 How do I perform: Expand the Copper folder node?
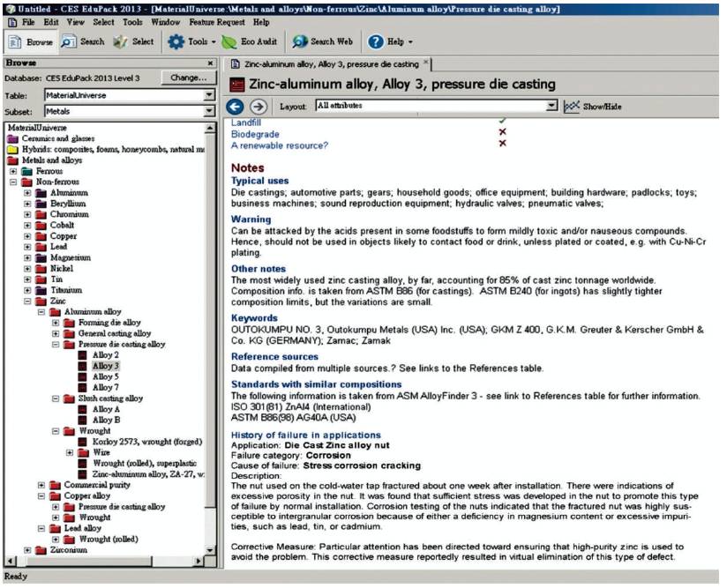pos(27,236)
